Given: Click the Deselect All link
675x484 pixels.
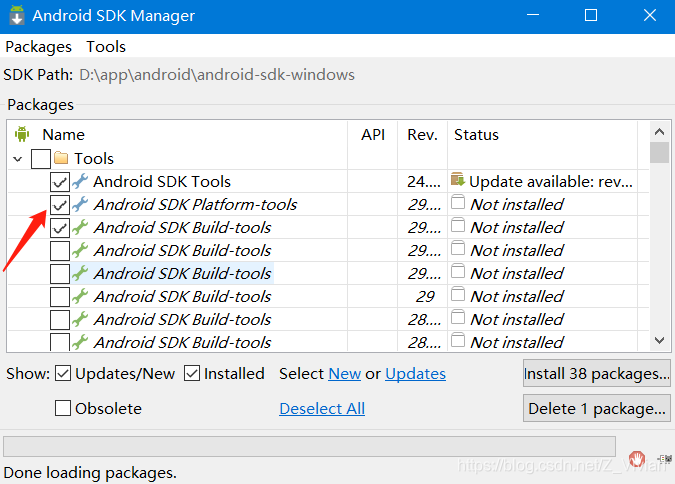Looking at the screenshot, I should (322, 408).
